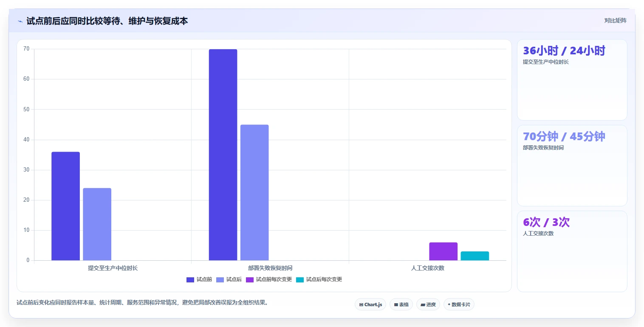Screen dimensions: 644x327
Task: Click the 36小时 / 24小时 stat value
Action: (x=564, y=51)
